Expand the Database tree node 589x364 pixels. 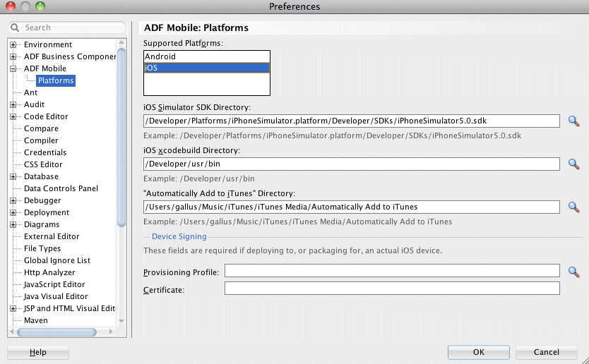[13, 176]
